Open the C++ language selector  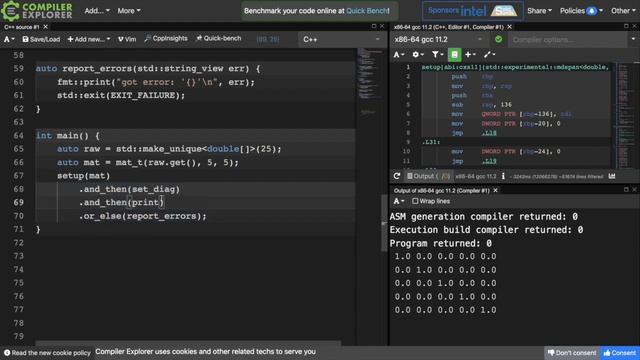[342, 40]
